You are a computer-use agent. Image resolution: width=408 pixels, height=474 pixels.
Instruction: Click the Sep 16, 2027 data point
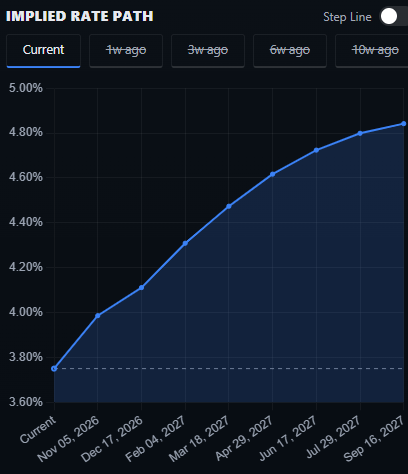click(404, 124)
